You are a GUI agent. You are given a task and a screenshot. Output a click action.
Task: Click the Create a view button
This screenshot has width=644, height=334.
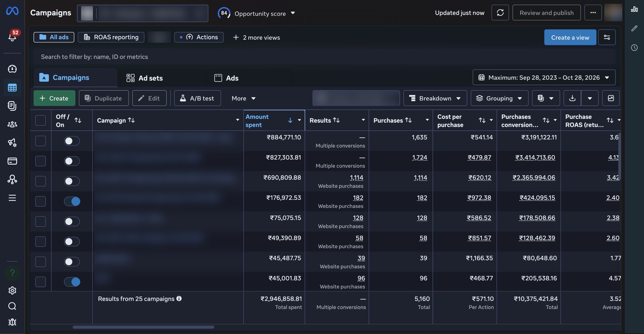pos(570,37)
